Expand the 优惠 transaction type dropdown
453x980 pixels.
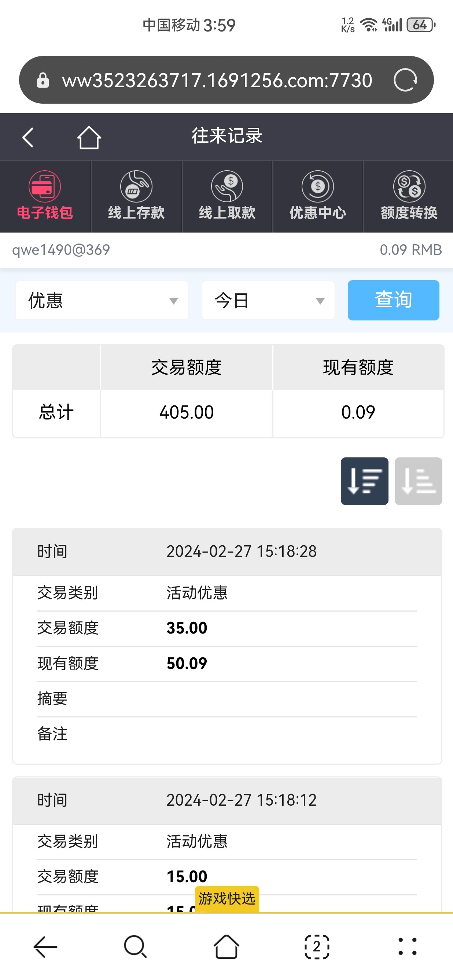[102, 301]
